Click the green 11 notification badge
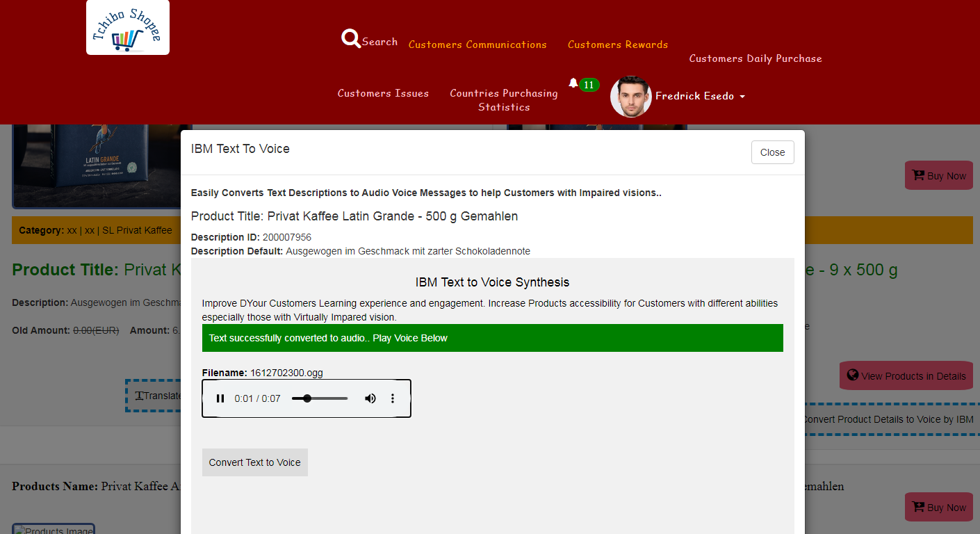980x534 pixels. tap(589, 85)
